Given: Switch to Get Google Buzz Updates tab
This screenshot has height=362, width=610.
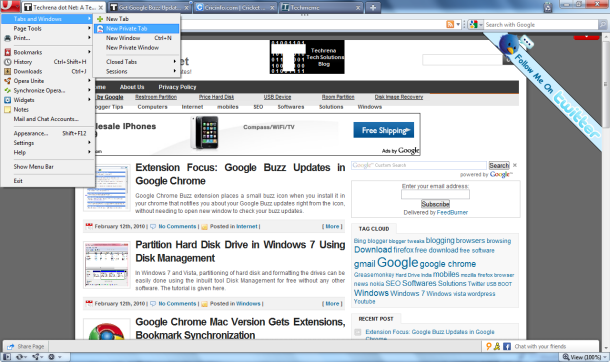Looking at the screenshot, I should click(x=149, y=7).
